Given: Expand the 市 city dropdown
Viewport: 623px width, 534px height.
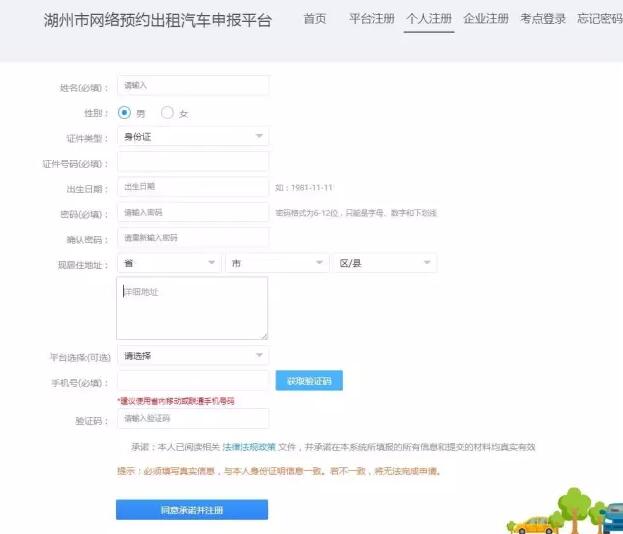Looking at the screenshot, I should click(275, 263).
